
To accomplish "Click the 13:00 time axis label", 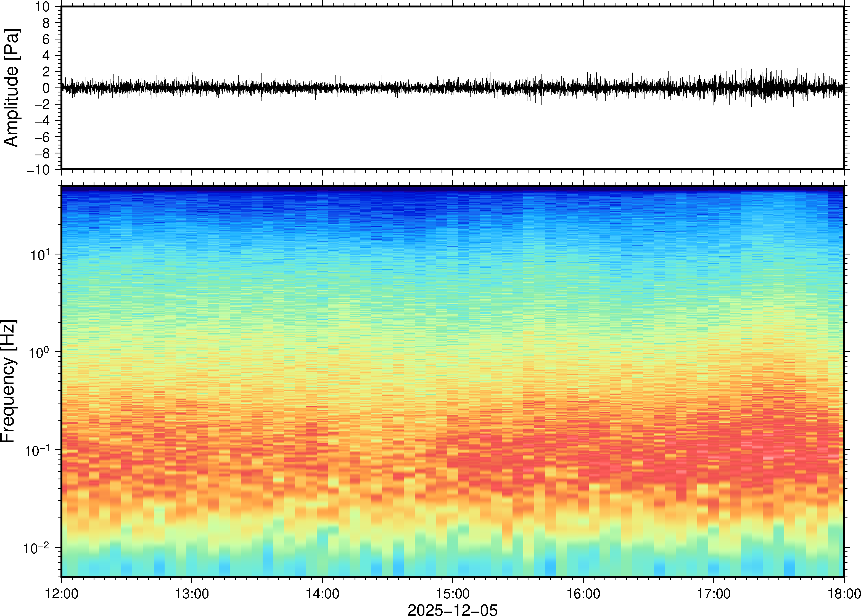I will click(192, 594).
